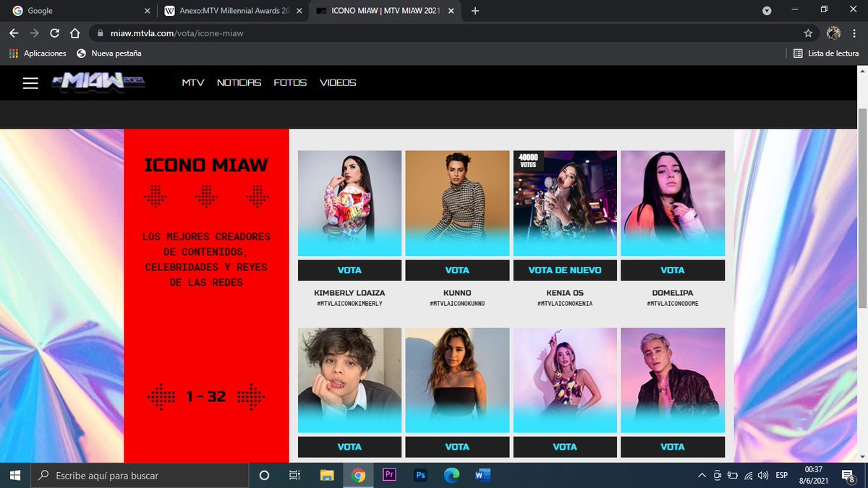
Task: Open Chrome from taskbar
Action: [x=358, y=475]
